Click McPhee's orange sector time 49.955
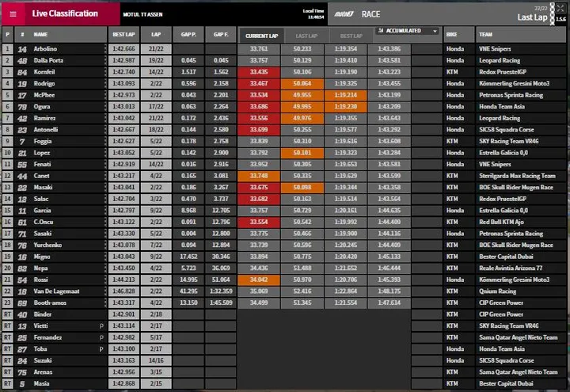570x392 pixels. click(x=302, y=95)
